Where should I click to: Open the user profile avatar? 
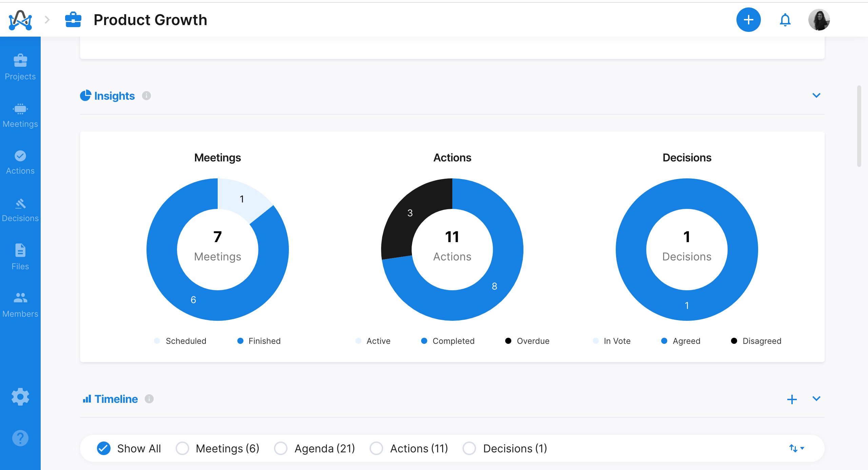coord(819,20)
